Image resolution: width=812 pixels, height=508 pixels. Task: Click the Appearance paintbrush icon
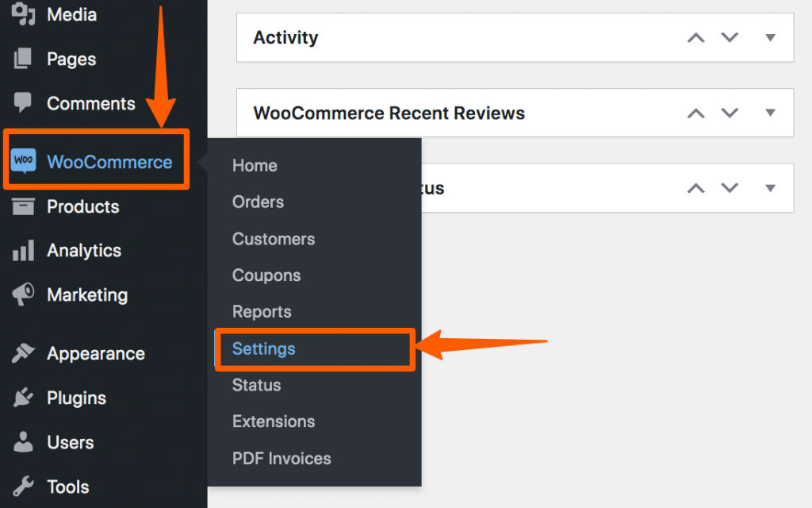pyautogui.click(x=23, y=353)
